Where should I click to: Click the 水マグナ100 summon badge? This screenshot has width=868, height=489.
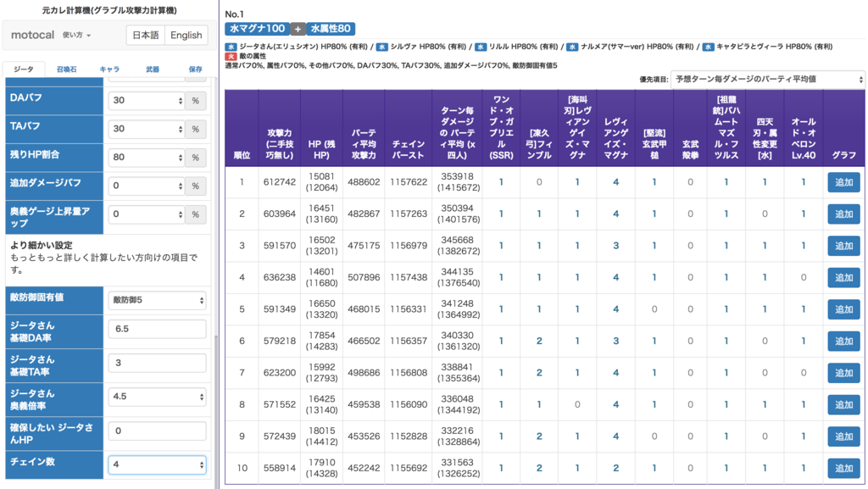[x=258, y=29]
